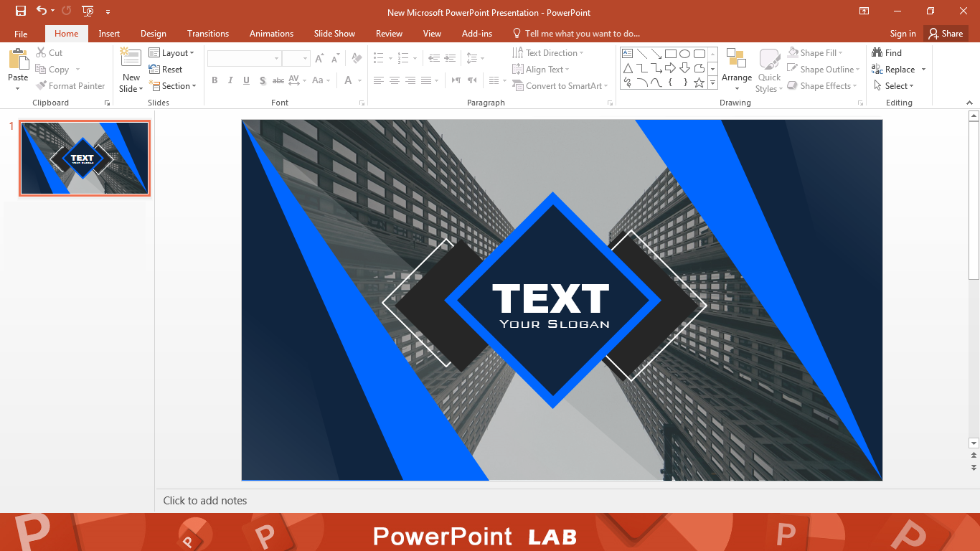Open Shape Effects menu

click(x=822, y=86)
